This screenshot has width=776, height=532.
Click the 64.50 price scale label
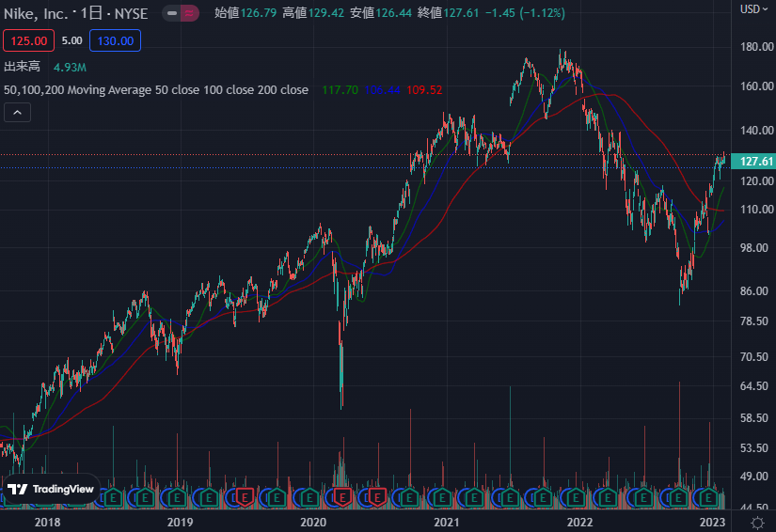tap(753, 386)
